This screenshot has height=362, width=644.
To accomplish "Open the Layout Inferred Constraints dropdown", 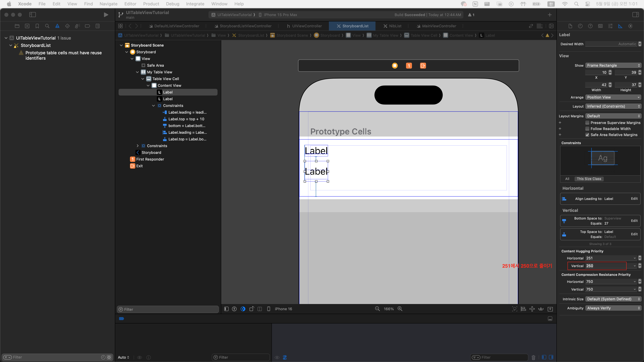I will pyautogui.click(x=613, y=106).
